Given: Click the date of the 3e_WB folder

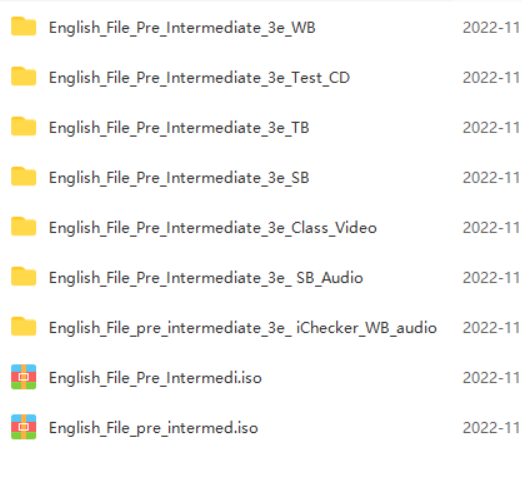Looking at the screenshot, I should point(492,28).
